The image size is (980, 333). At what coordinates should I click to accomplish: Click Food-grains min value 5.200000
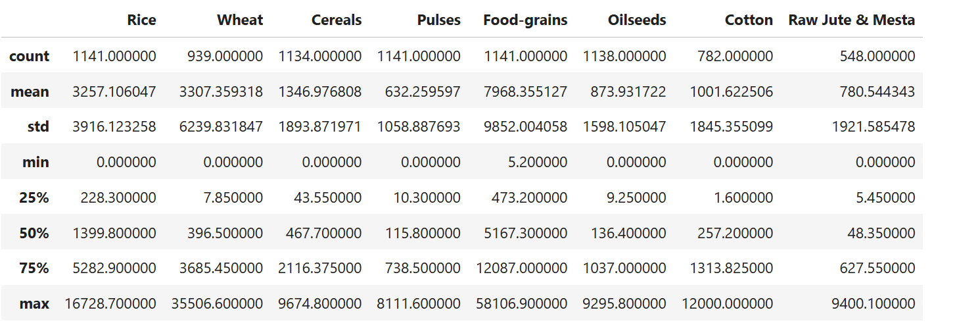tap(537, 162)
